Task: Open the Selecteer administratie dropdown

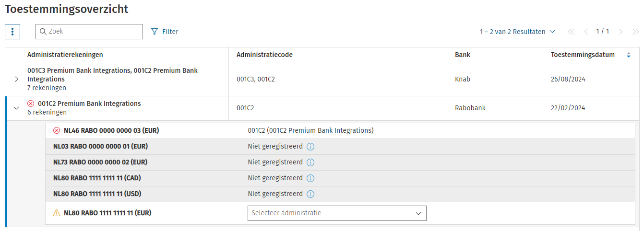Action: [x=337, y=213]
